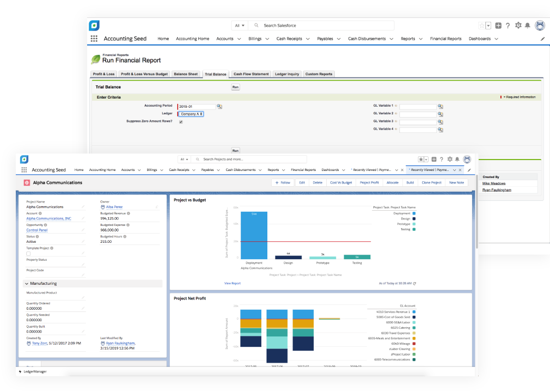This screenshot has width=550, height=392.
Task: Click the Clone Project button
Action: 431,183
